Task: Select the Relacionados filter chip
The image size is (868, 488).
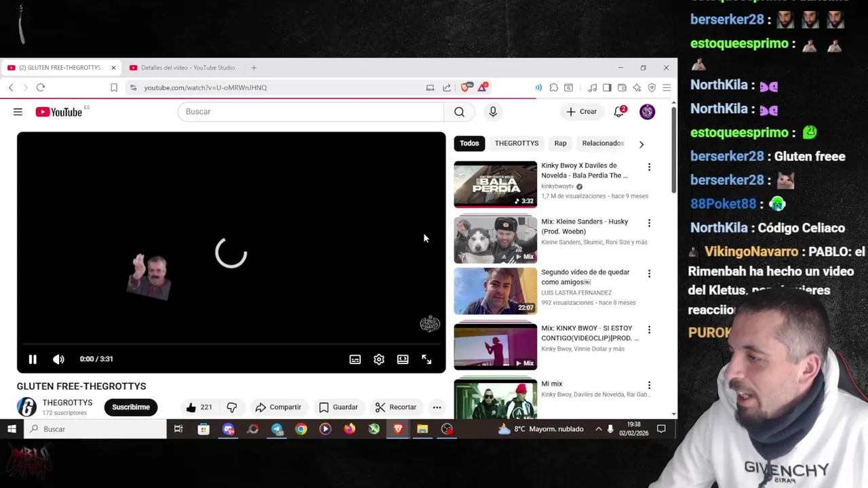Action: 602,143
